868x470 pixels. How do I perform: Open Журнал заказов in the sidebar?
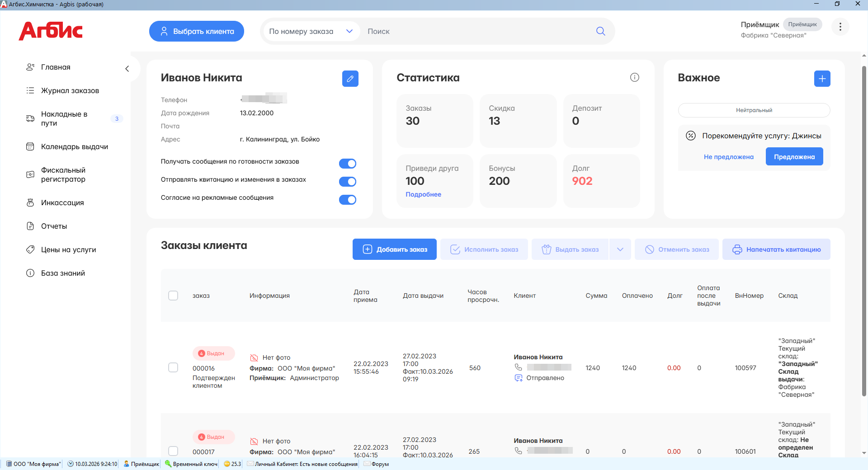[70, 90]
